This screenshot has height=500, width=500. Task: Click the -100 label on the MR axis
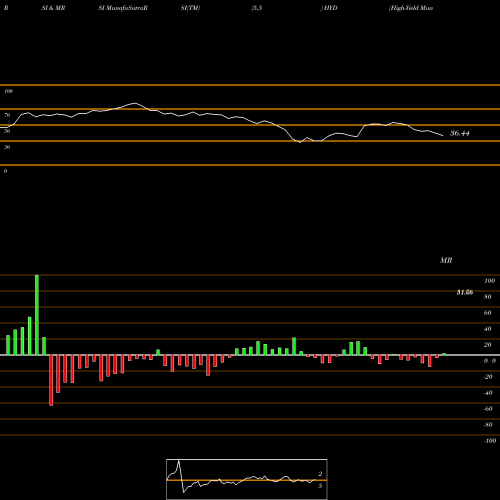[x=490, y=441]
